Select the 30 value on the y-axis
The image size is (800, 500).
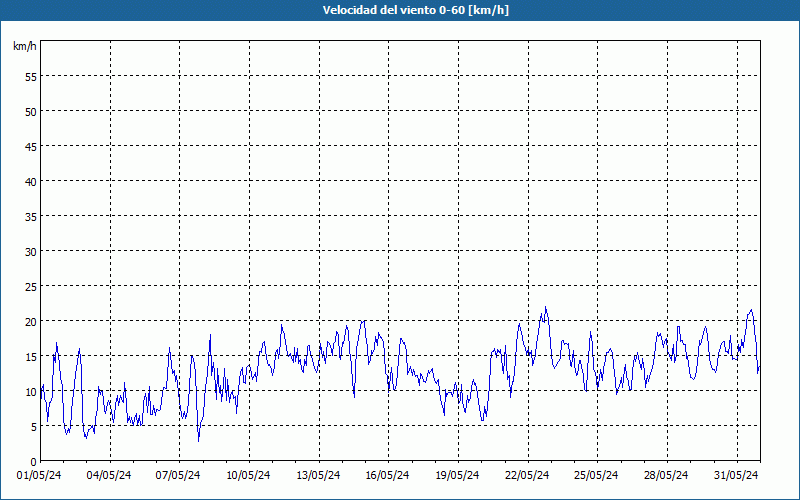pyautogui.click(x=31, y=252)
